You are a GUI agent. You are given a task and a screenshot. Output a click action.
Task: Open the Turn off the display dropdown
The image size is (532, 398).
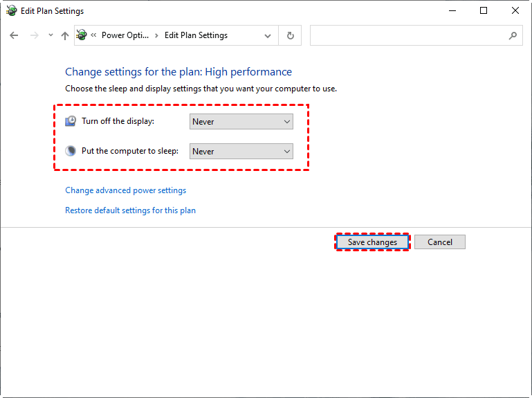241,122
